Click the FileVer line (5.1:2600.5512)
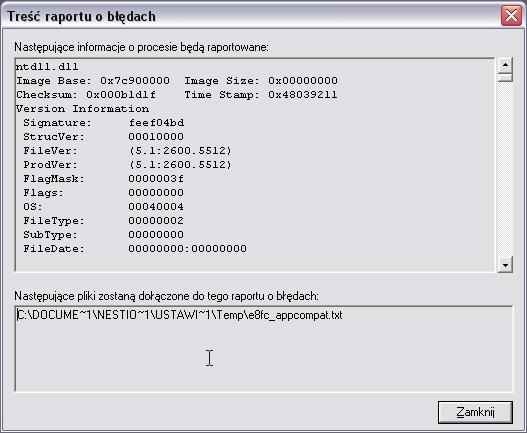Viewport: 527px width, 433px height. [x=127, y=151]
